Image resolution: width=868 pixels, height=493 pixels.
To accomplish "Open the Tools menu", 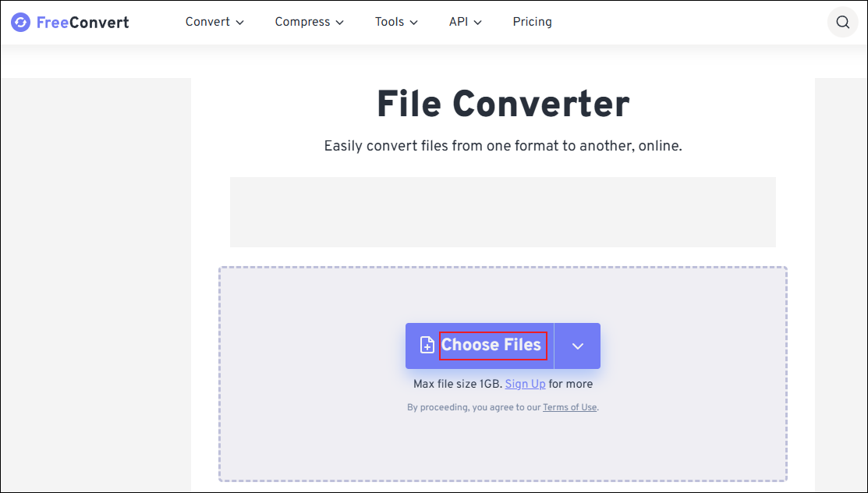I will pyautogui.click(x=390, y=22).
